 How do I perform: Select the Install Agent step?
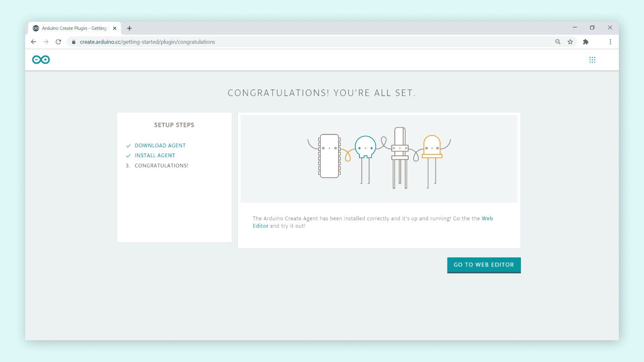(x=155, y=156)
